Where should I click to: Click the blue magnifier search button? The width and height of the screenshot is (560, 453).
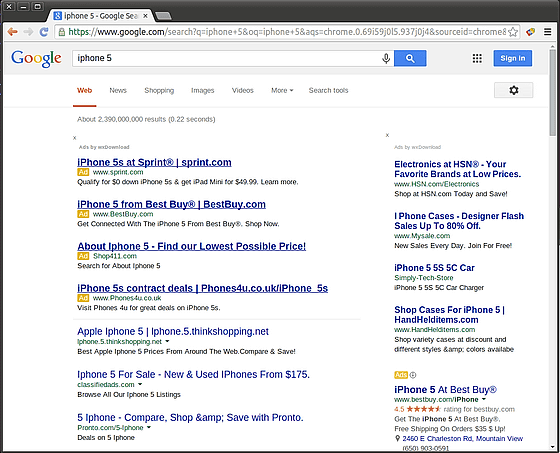pos(410,58)
